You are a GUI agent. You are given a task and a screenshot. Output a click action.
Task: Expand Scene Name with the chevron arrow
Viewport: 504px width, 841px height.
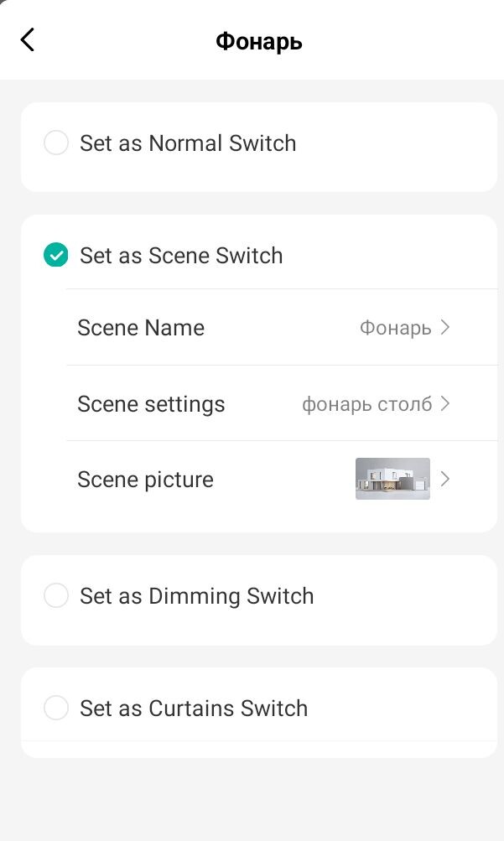point(445,327)
